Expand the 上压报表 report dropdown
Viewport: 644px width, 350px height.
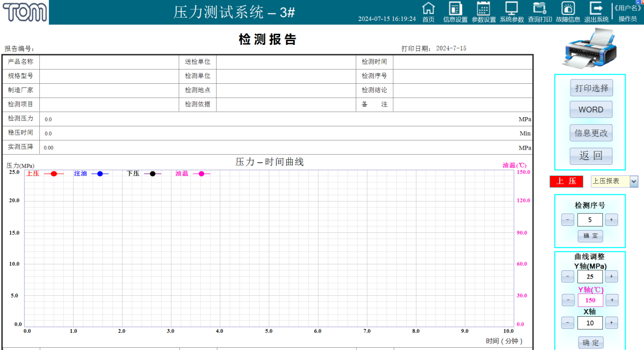tap(633, 181)
